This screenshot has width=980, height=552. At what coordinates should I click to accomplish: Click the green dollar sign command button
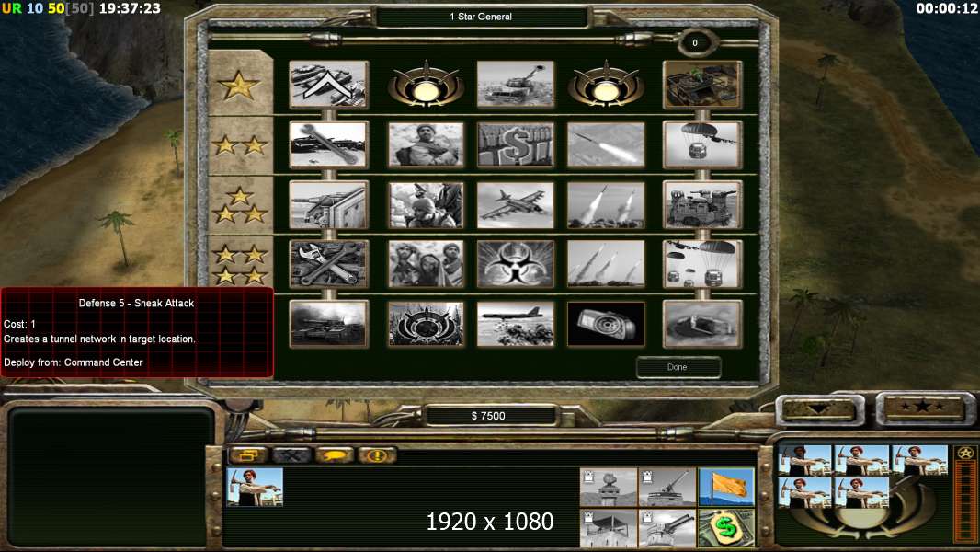[x=726, y=528]
